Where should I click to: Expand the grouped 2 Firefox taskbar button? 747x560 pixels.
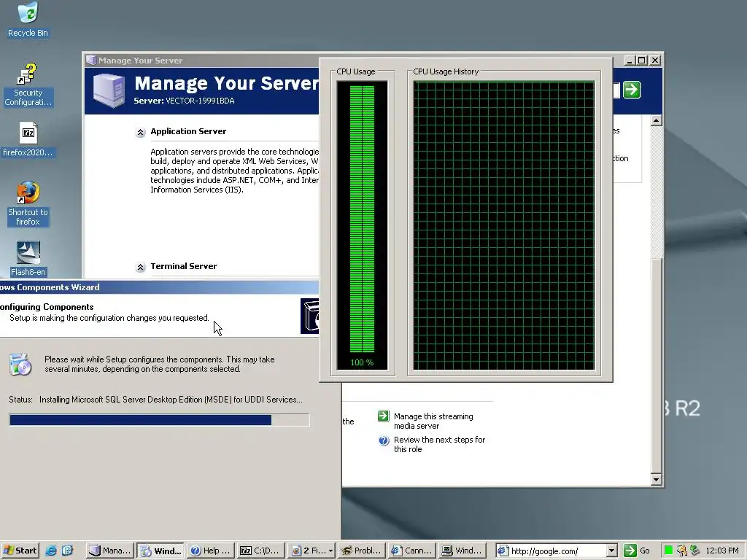tap(311, 551)
